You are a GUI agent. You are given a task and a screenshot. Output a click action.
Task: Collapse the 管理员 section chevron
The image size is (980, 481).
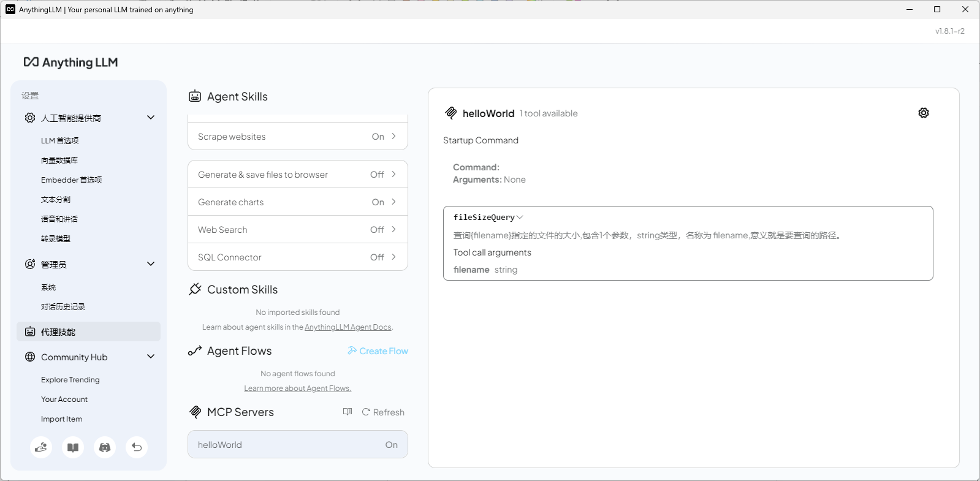coord(151,264)
